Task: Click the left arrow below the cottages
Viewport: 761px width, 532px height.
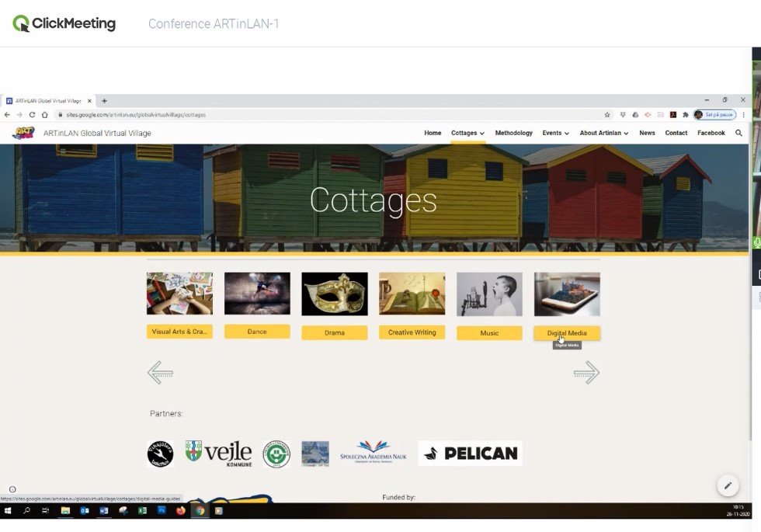Action: point(160,373)
